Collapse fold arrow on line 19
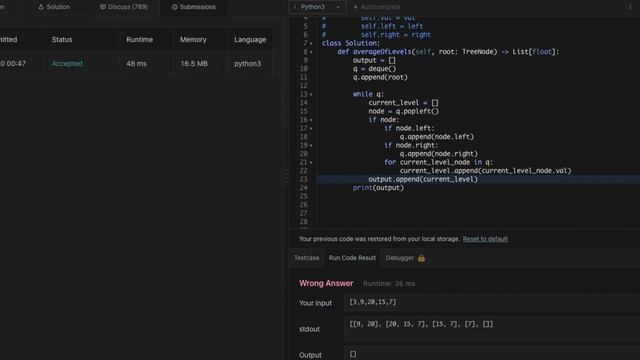The height and width of the screenshot is (360, 640). (x=311, y=145)
